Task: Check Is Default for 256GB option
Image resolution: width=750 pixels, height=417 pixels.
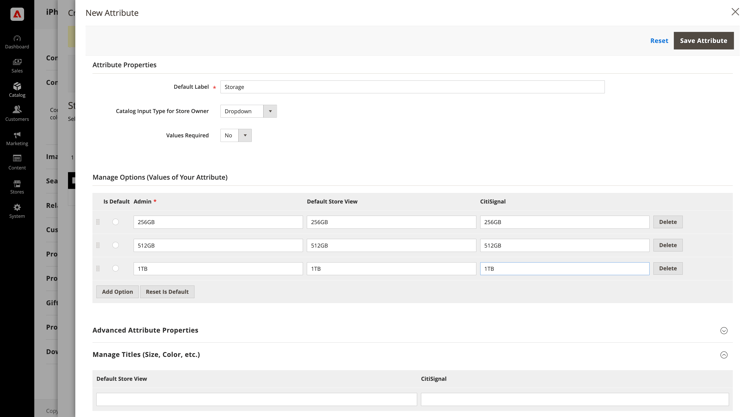Action: pyautogui.click(x=115, y=222)
